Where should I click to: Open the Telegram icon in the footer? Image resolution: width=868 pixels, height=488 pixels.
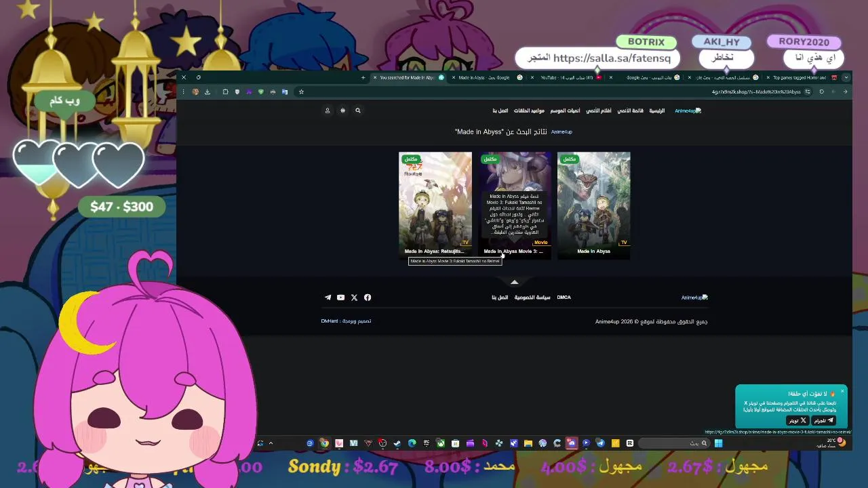coord(328,298)
